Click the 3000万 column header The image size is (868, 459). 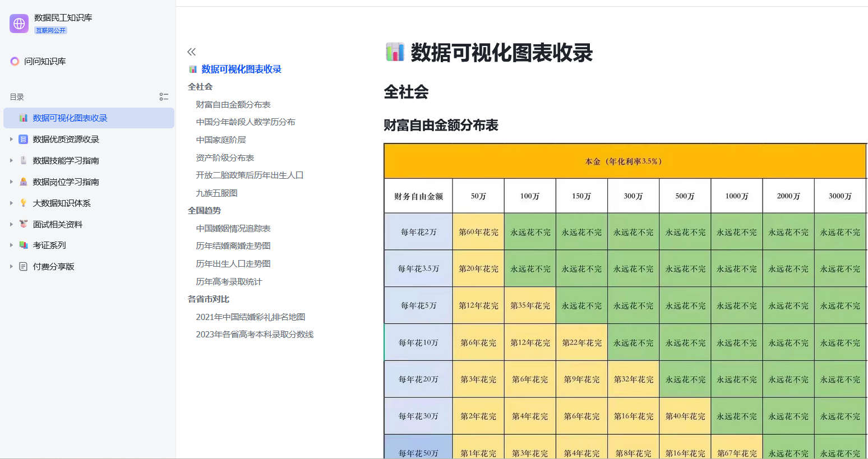840,196
